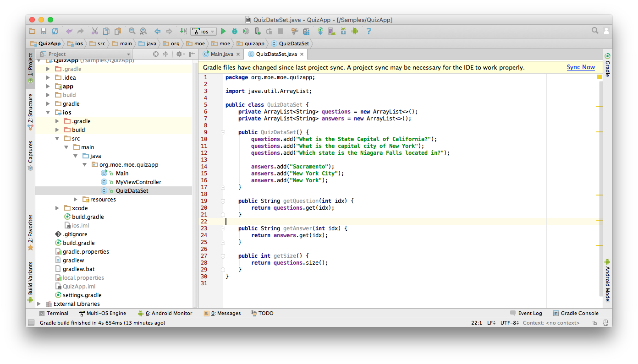
Task: Click the Sync Project with Gradle icon
Action: (320, 31)
